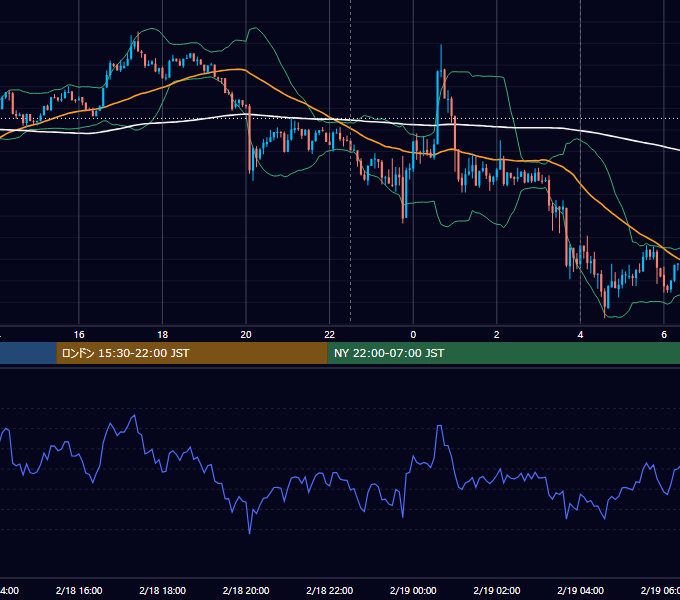Screen dimensions: 680x600
Task: Click the 2/18 18:00 time label
Action: click(163, 590)
